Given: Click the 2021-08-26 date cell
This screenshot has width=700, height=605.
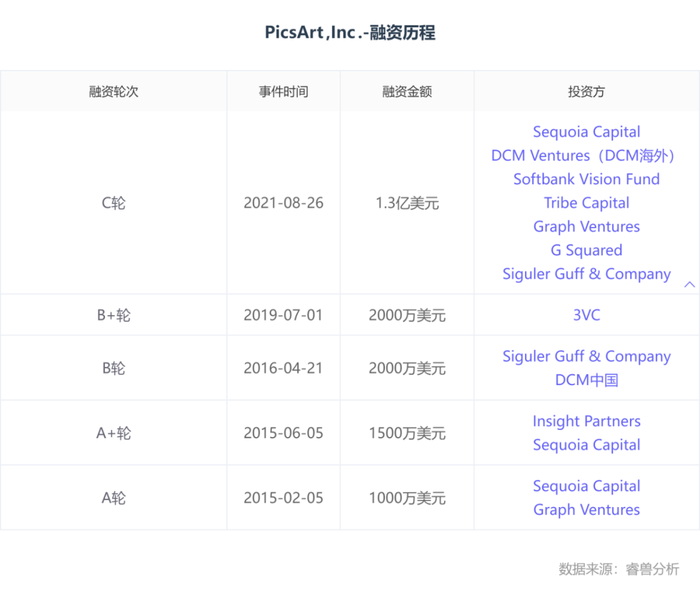Looking at the screenshot, I should (283, 203).
